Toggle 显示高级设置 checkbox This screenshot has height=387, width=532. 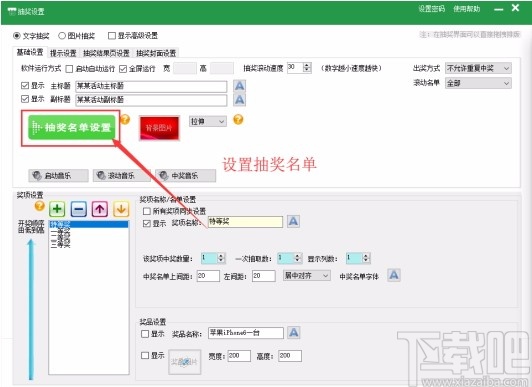tap(112, 36)
